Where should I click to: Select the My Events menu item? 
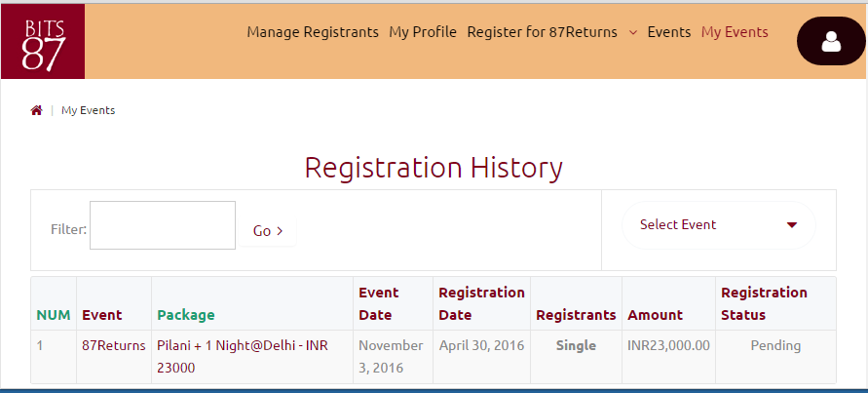coord(735,32)
